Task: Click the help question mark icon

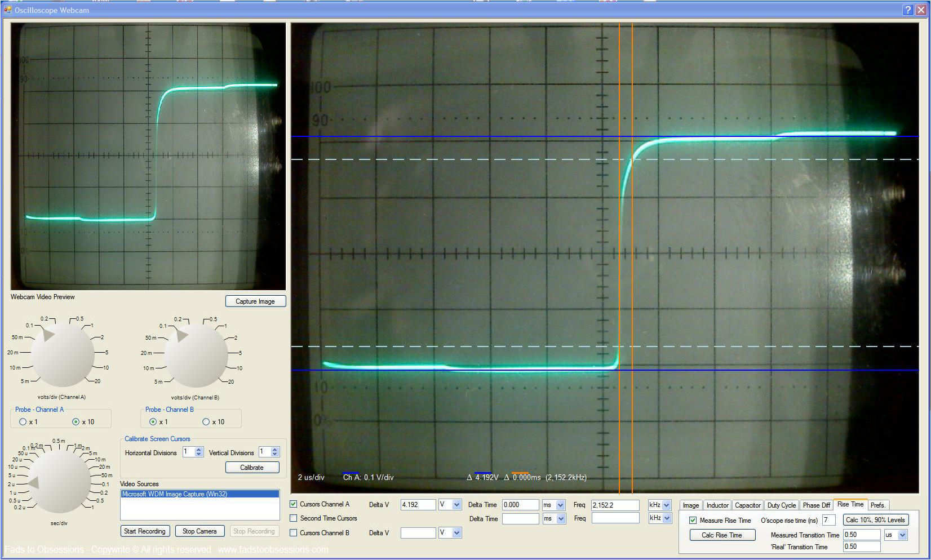Action: [907, 10]
